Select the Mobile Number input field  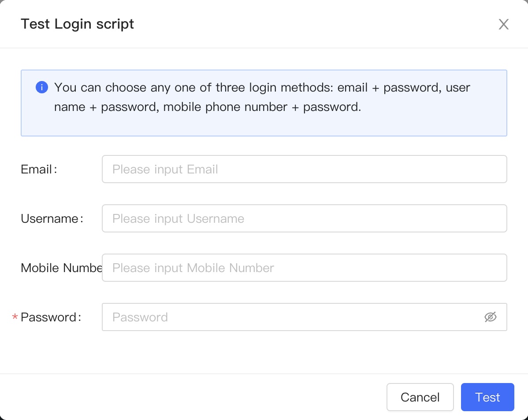[304, 268]
